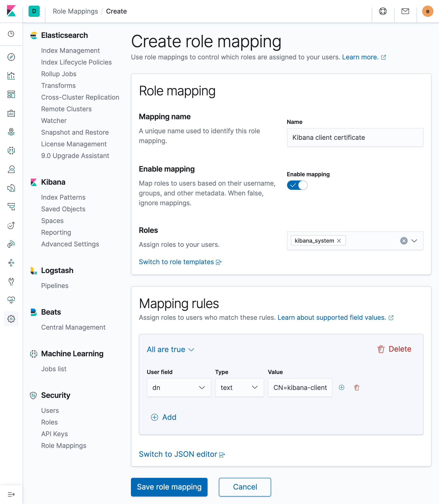The image size is (439, 504).
Task: Remove the kibana_system role chip
Action: (339, 240)
